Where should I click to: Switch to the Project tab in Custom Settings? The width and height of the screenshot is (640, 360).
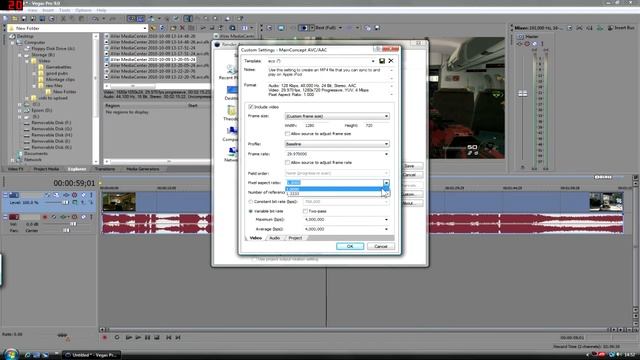(x=295, y=238)
